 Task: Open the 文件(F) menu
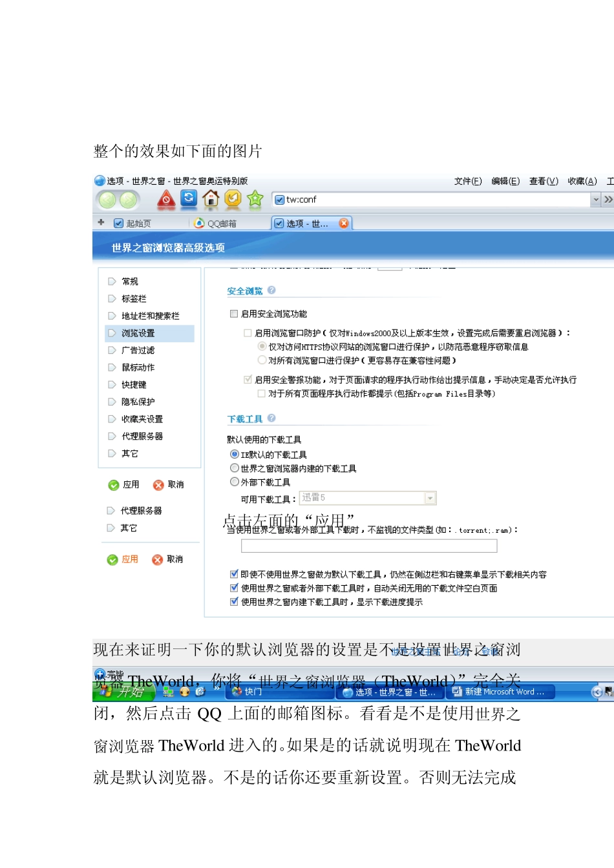pos(468,181)
